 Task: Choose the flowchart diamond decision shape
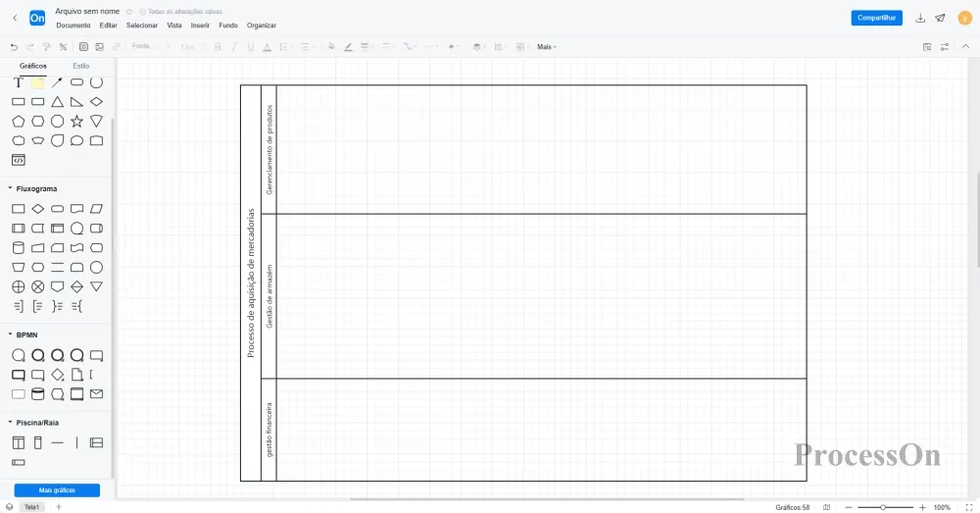[x=37, y=209]
